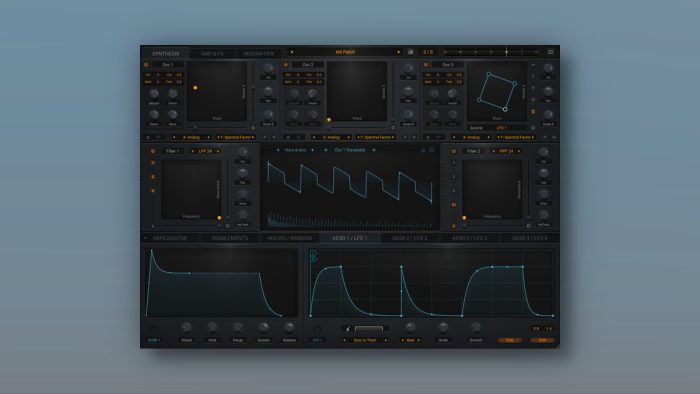Click the Osc 1 wrench edit icon

coord(265,137)
